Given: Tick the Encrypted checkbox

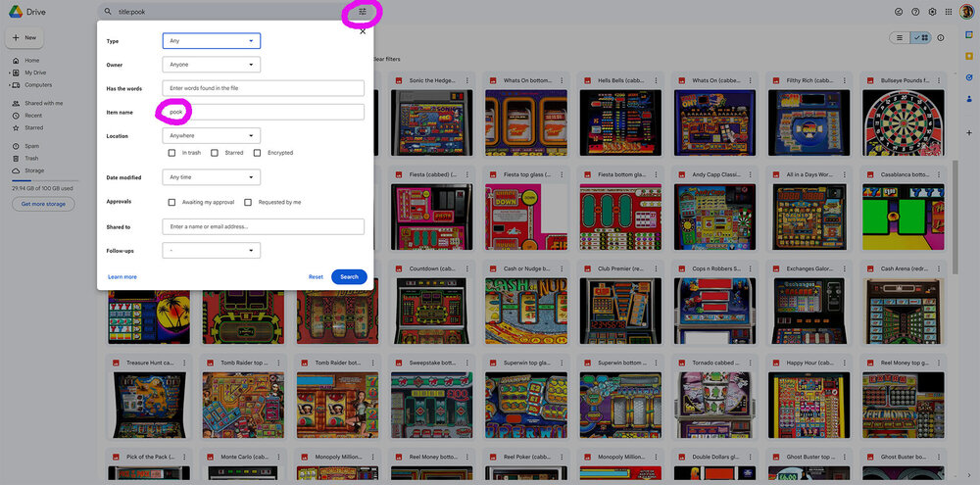Looking at the screenshot, I should coord(257,153).
